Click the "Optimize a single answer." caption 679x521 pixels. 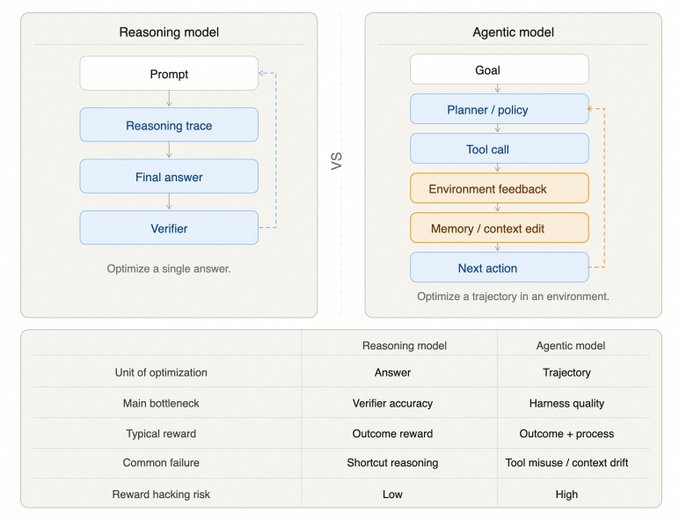[169, 269]
